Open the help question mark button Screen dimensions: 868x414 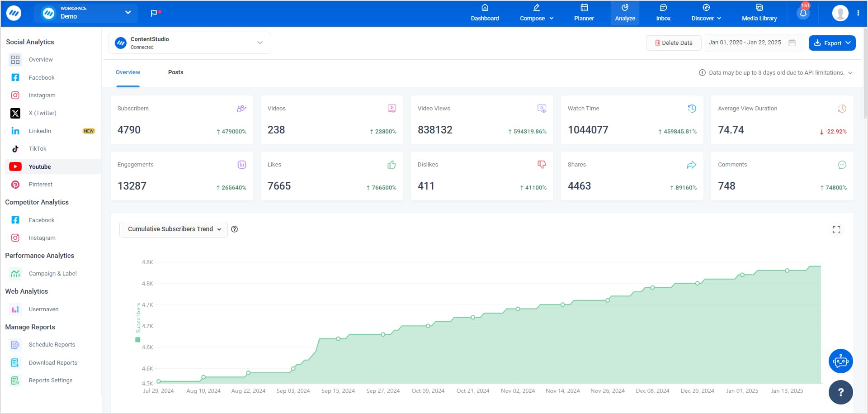tap(841, 392)
